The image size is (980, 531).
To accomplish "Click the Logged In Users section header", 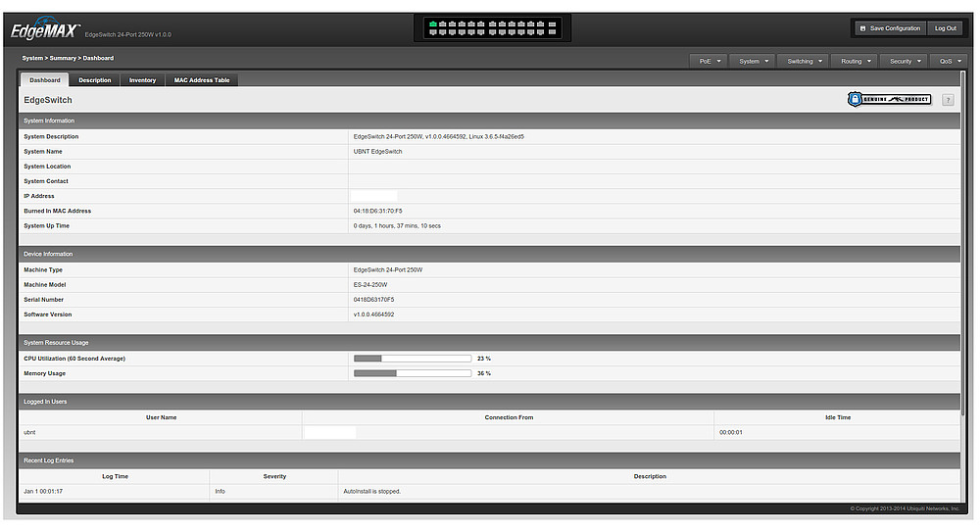I will tap(489, 402).
